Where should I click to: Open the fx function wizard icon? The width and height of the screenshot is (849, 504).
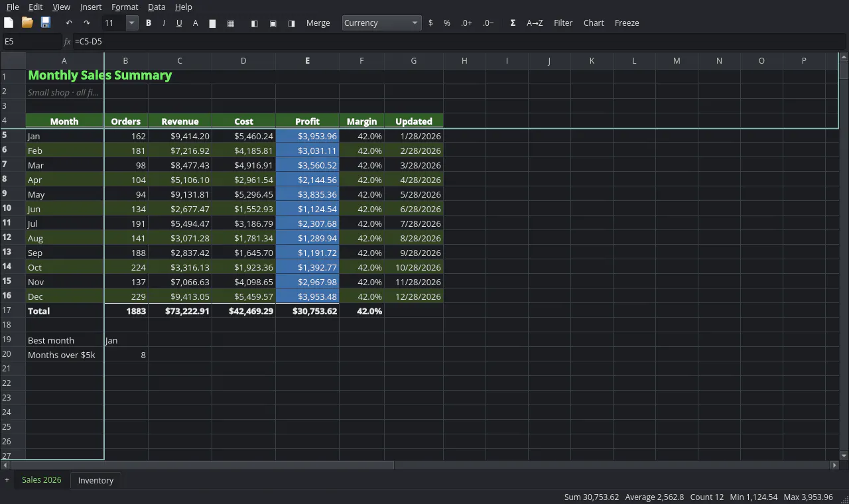click(x=67, y=41)
